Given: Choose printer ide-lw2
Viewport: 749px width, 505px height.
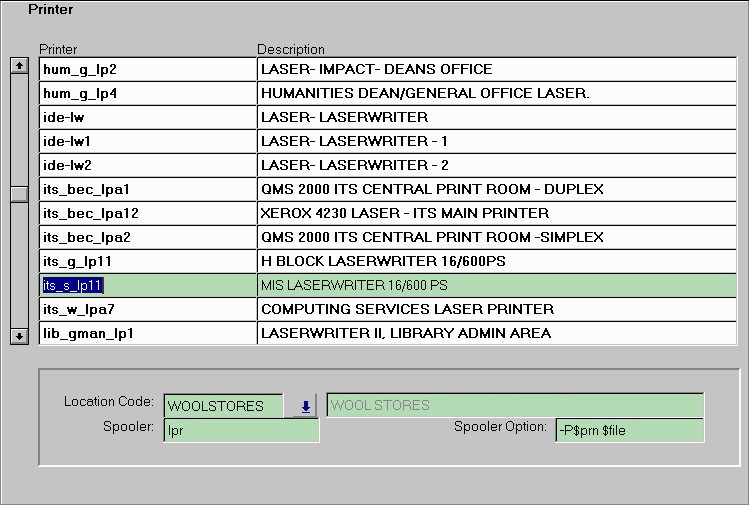Looking at the screenshot, I should coord(147,166).
